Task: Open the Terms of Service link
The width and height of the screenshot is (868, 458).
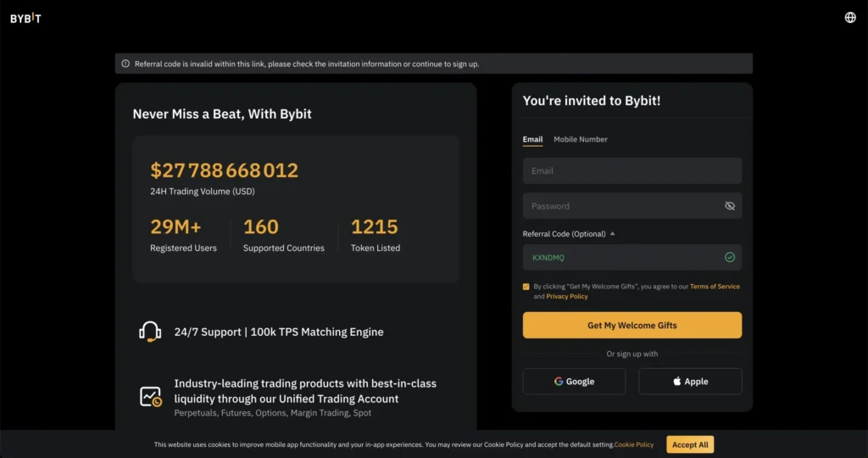Action: [x=715, y=287]
